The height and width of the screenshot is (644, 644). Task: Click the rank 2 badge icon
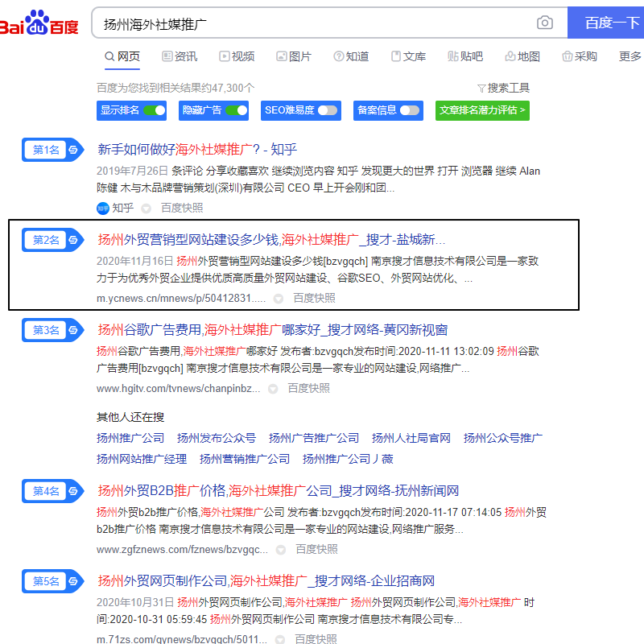coord(53,240)
